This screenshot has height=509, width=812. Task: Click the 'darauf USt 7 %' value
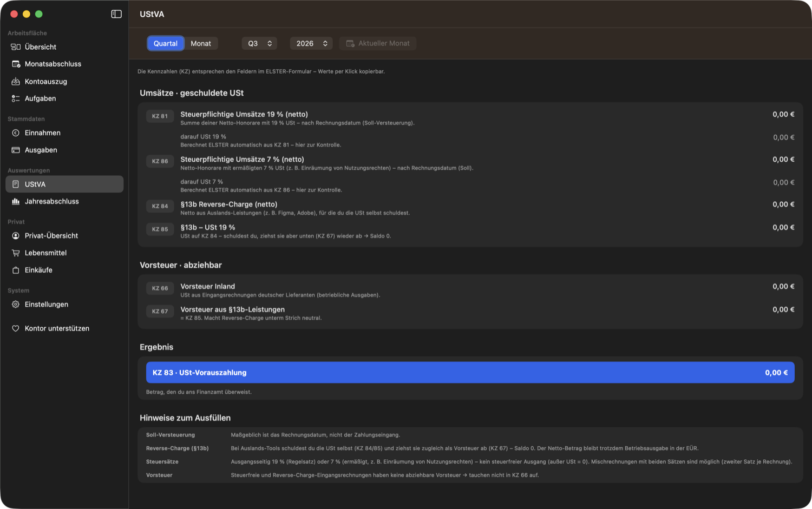pyautogui.click(x=784, y=183)
